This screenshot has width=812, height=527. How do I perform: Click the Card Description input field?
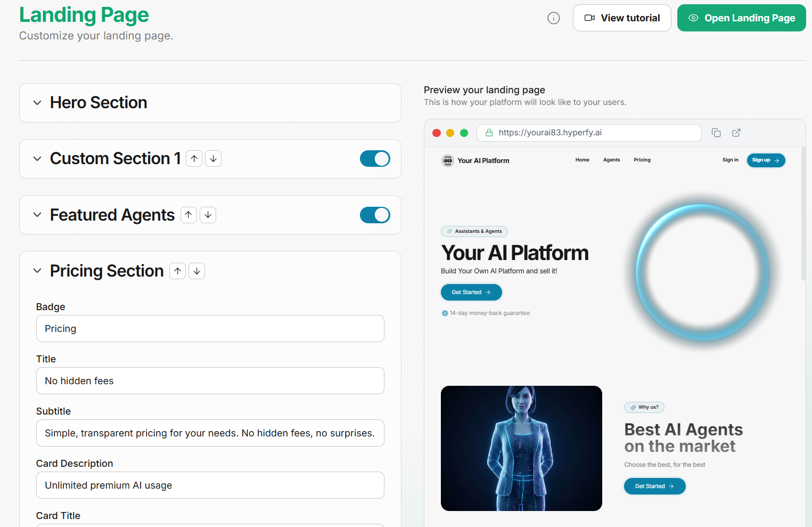(210, 485)
